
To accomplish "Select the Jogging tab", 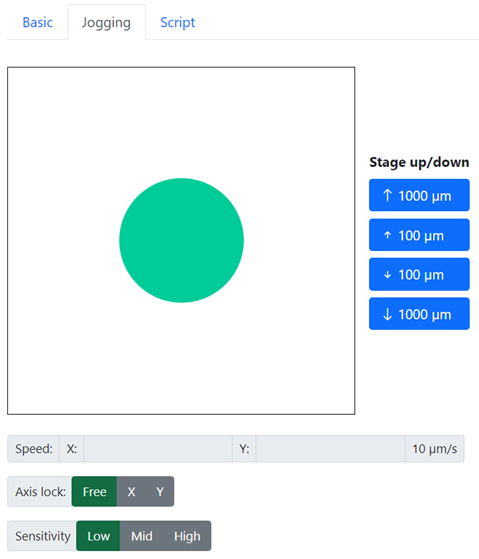I will click(107, 22).
